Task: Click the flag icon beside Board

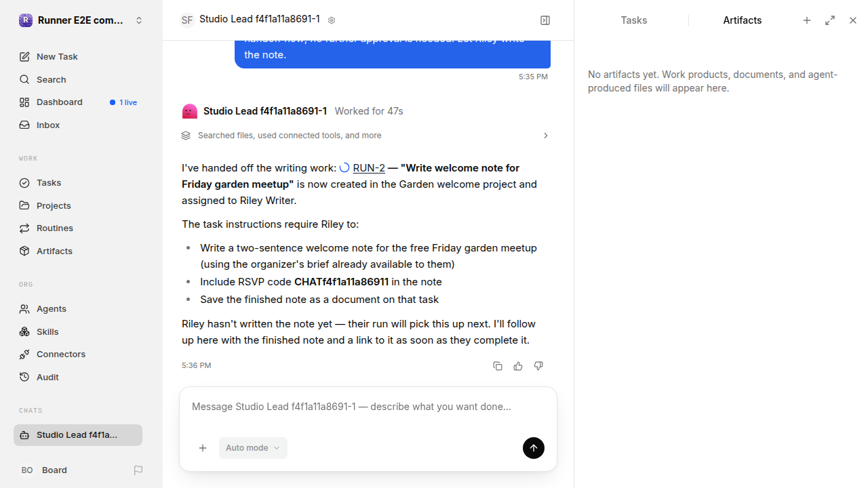Action: click(138, 470)
